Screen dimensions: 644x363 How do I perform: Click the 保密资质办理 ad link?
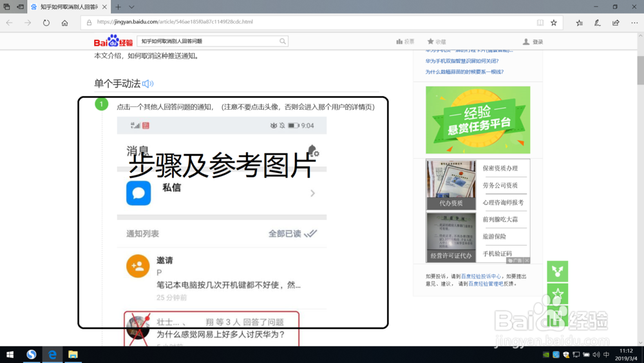500,168
